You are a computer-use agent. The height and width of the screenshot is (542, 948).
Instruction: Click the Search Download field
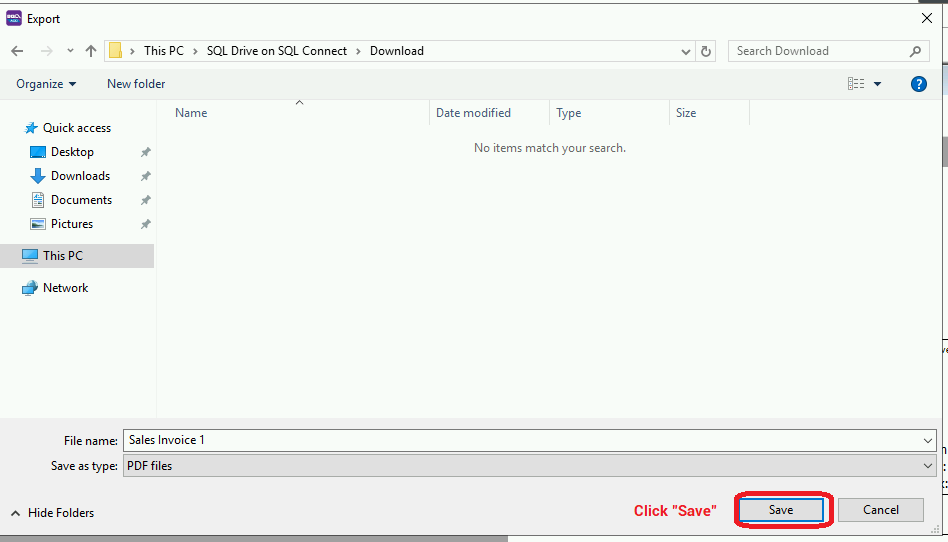819,51
